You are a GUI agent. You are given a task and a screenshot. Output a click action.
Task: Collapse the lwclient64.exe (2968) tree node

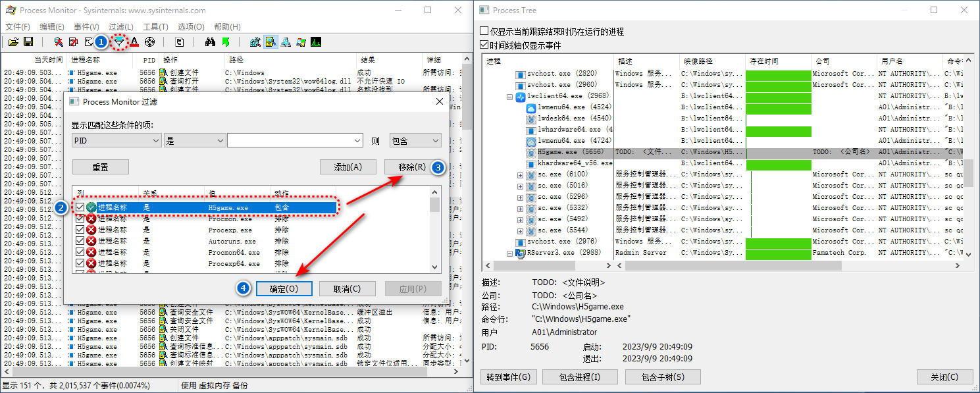[x=509, y=96]
